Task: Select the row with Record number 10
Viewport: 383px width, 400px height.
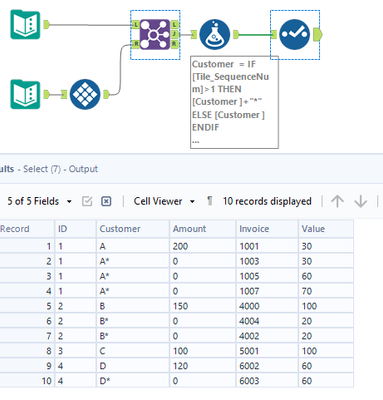Action: (x=177, y=381)
